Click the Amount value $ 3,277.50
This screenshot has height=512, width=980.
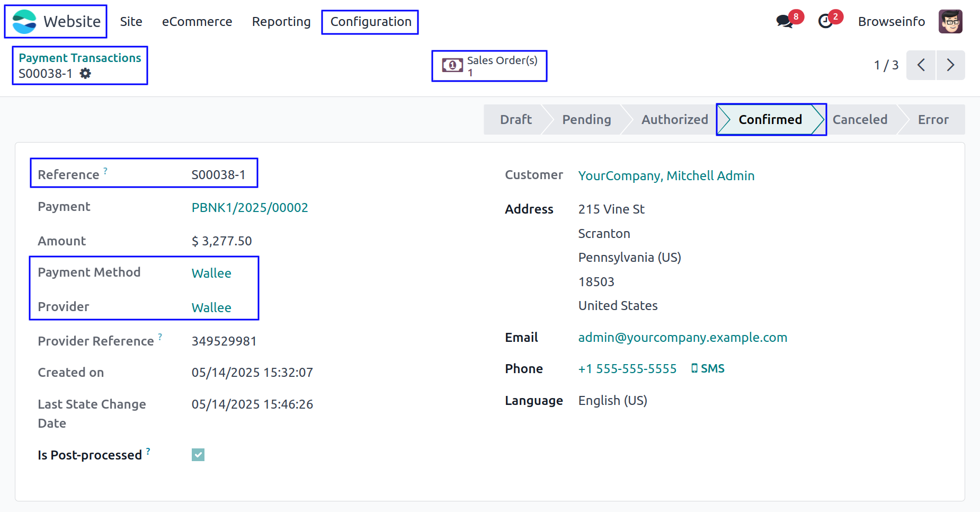[221, 241]
